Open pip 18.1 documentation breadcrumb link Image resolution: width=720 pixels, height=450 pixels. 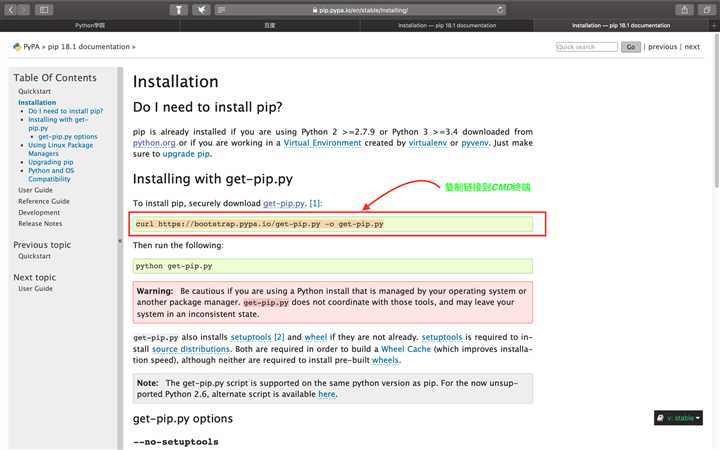tap(89, 47)
